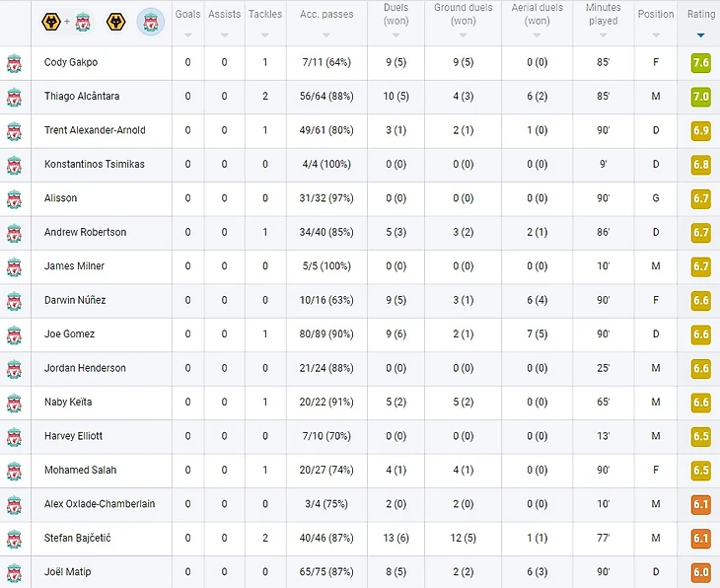The height and width of the screenshot is (588, 720).
Task: Click Cody Gakpo's green 7.6 rating badge
Action: pyautogui.click(x=700, y=63)
